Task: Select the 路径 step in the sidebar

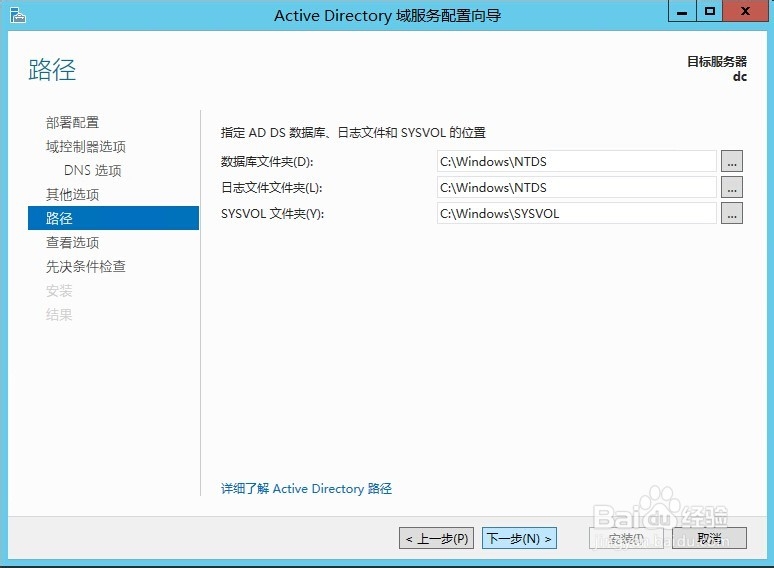Action: 114,218
